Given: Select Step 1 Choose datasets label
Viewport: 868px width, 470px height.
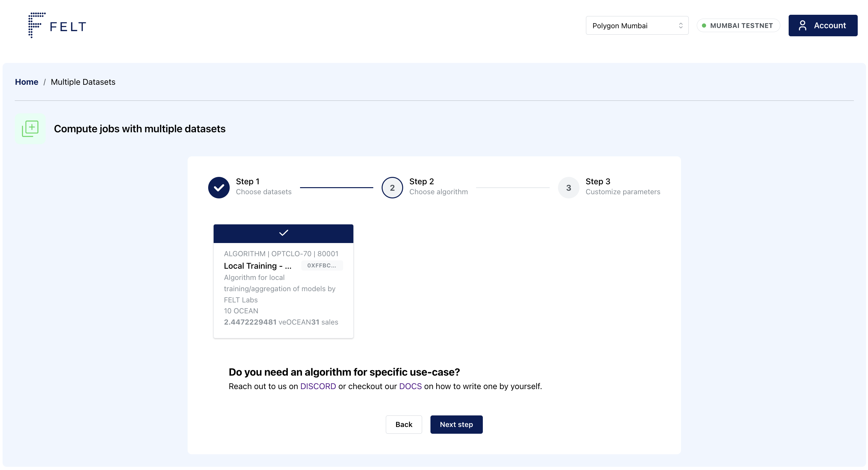Looking at the screenshot, I should (x=263, y=187).
